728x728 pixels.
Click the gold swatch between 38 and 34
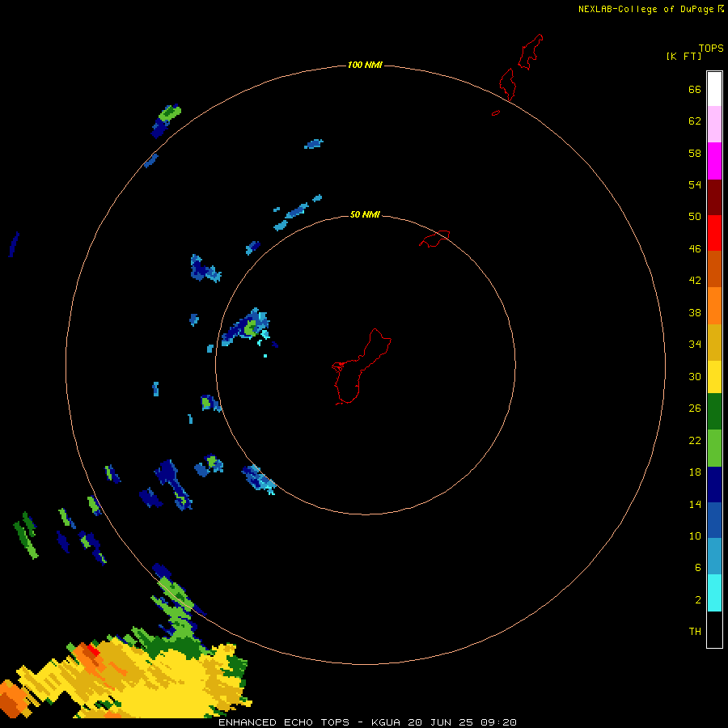coord(714,341)
